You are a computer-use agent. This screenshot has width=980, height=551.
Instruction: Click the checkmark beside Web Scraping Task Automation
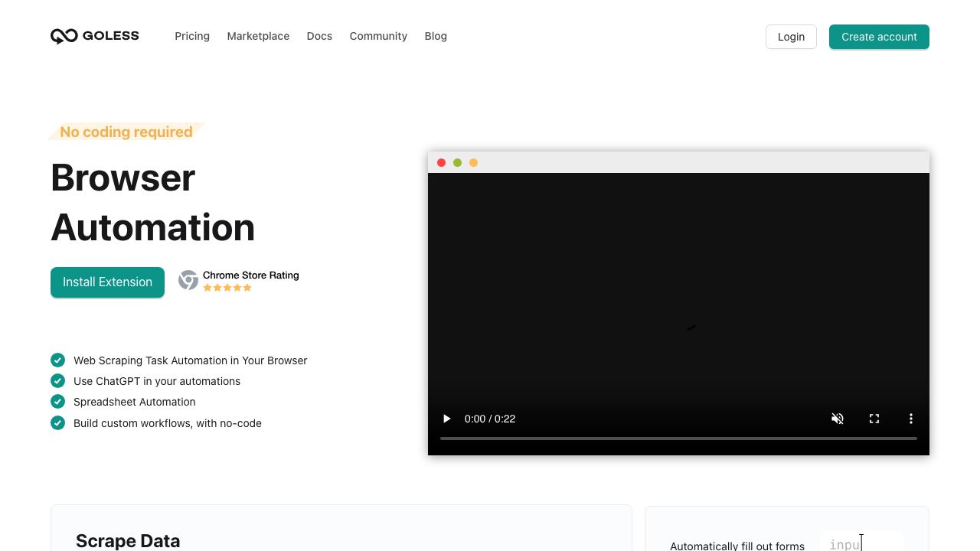point(57,360)
